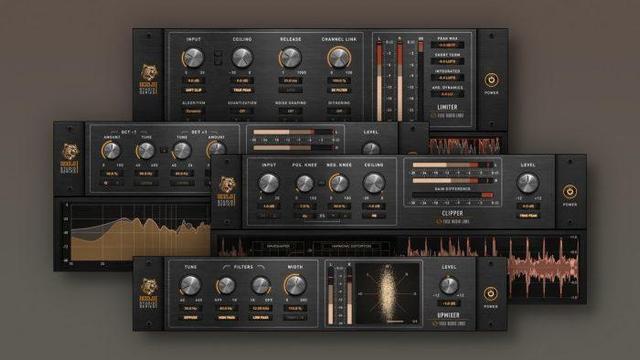The height and width of the screenshot is (360, 640).
Task: Click the Integrated loudness readout
Action: [447, 78]
